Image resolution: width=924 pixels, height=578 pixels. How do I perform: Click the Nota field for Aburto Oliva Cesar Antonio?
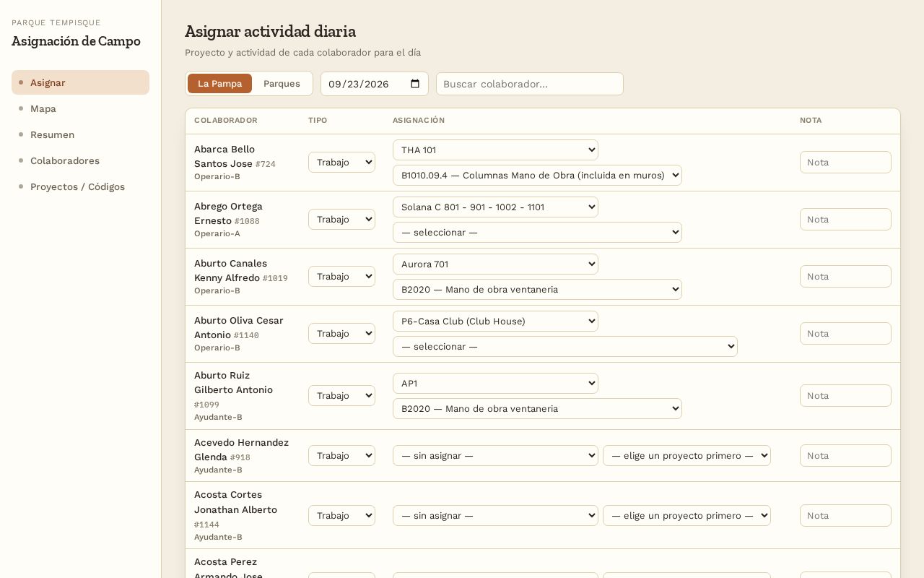[x=845, y=334]
